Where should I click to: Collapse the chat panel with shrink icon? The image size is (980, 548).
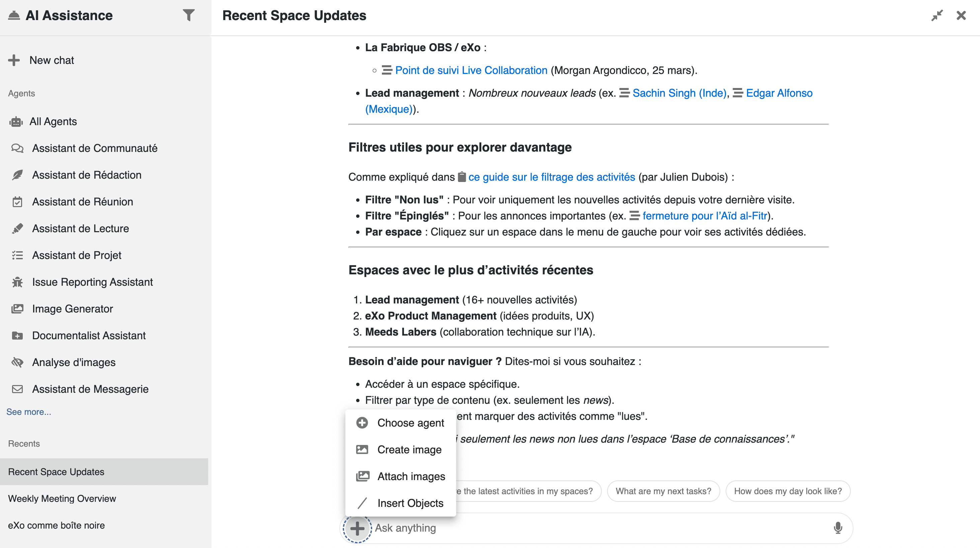pos(937,16)
